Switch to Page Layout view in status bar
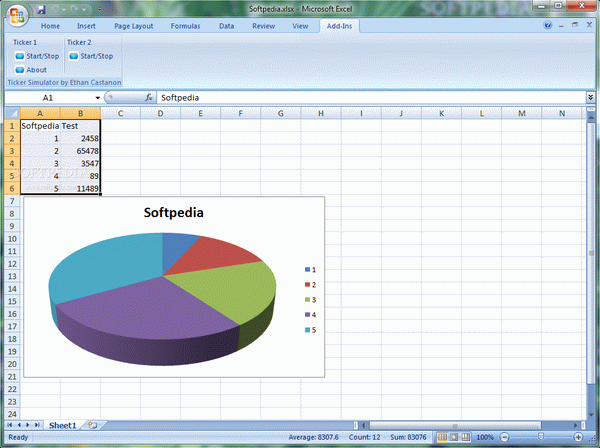Screen dimensions: 600x448 click(x=456, y=438)
